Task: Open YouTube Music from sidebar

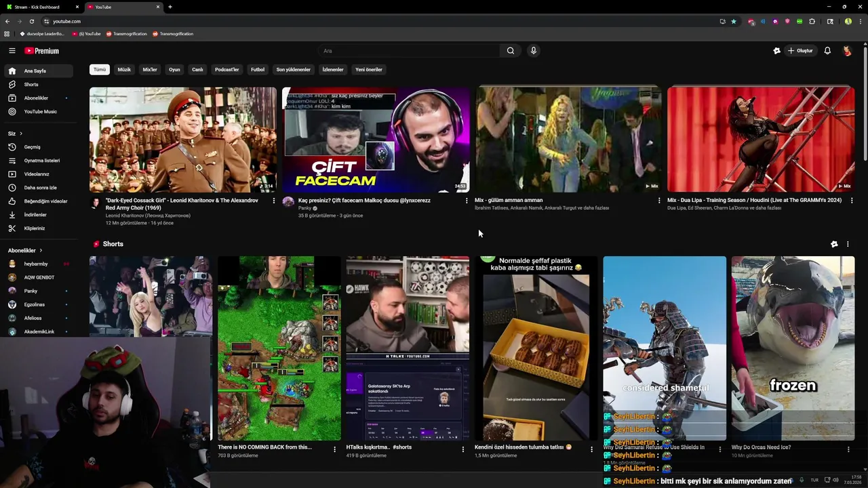Action: (37, 111)
